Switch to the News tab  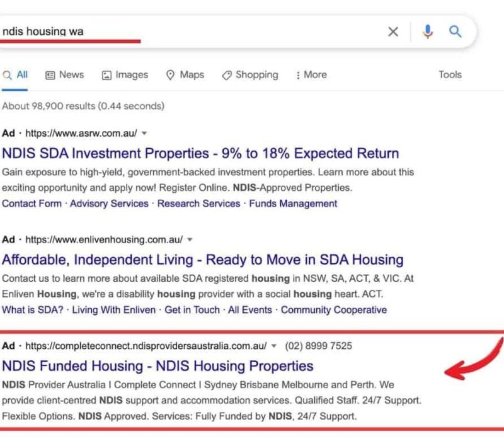(x=64, y=74)
